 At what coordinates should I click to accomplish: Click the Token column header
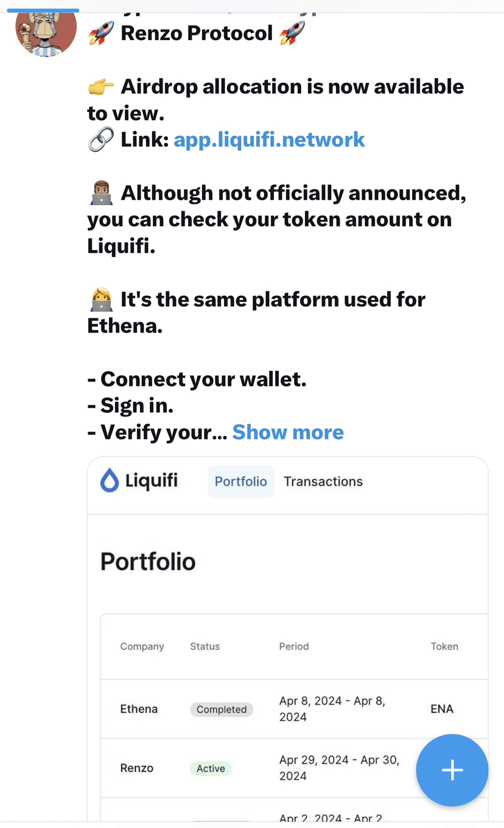click(444, 647)
